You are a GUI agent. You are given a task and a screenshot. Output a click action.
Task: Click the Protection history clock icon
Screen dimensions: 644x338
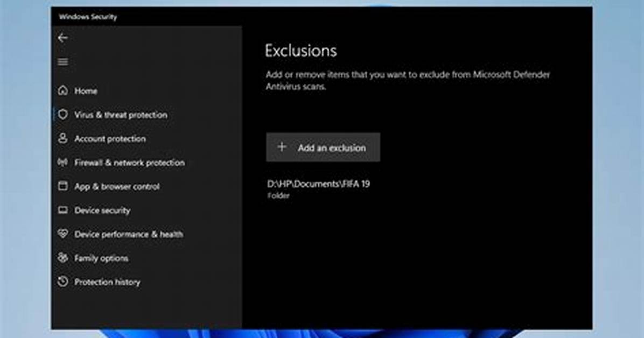tap(63, 281)
